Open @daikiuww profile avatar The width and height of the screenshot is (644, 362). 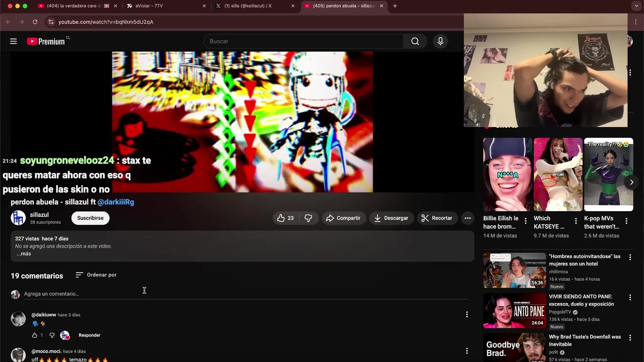coord(18,319)
